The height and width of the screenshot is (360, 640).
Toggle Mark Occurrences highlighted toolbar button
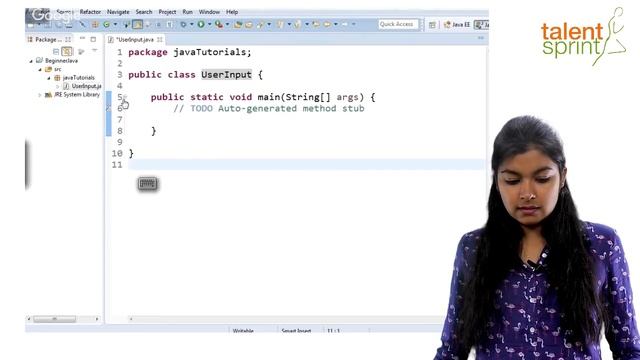138,24
